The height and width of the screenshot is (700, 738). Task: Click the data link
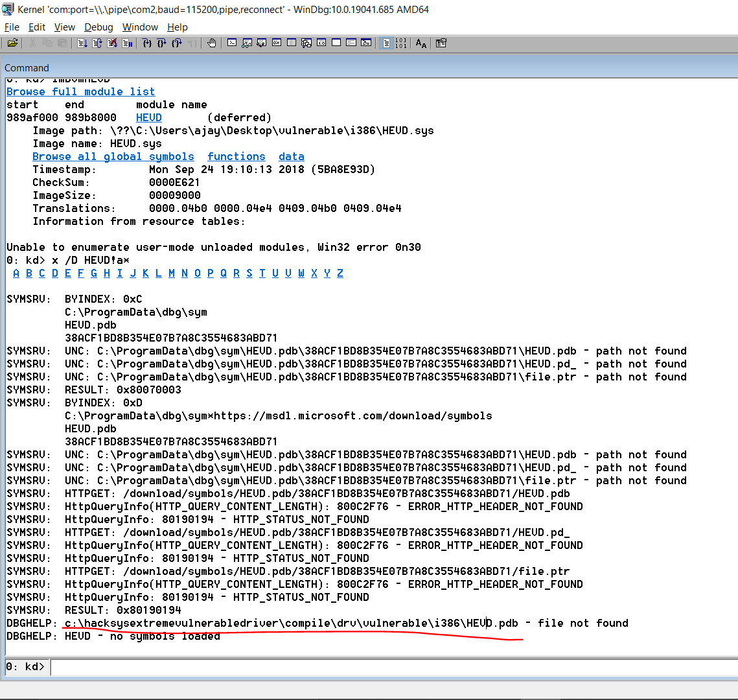pyautogui.click(x=292, y=156)
